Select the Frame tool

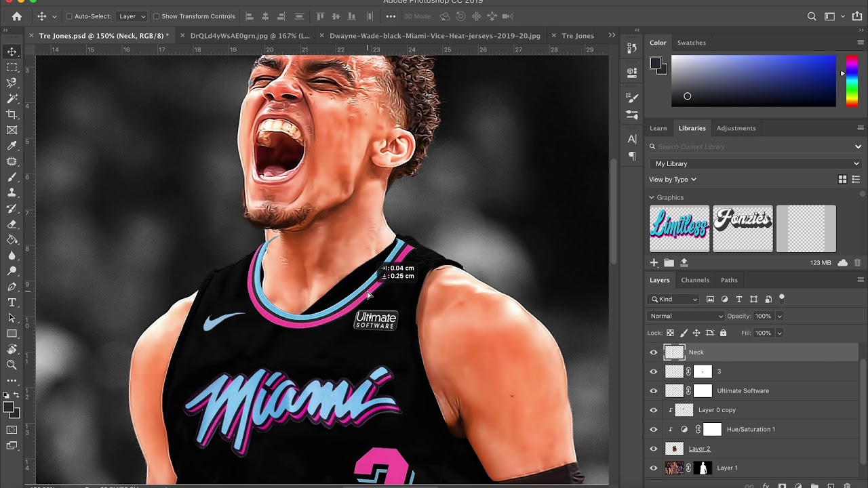(12, 129)
